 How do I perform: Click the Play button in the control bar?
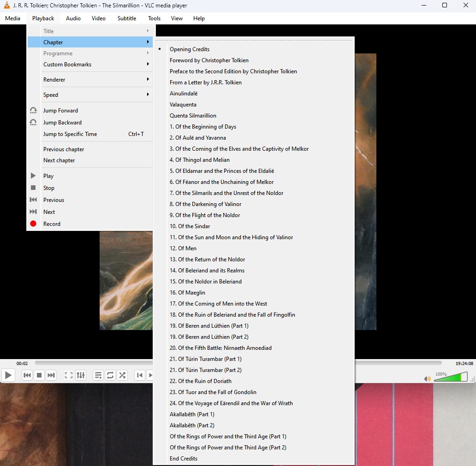(x=8, y=375)
